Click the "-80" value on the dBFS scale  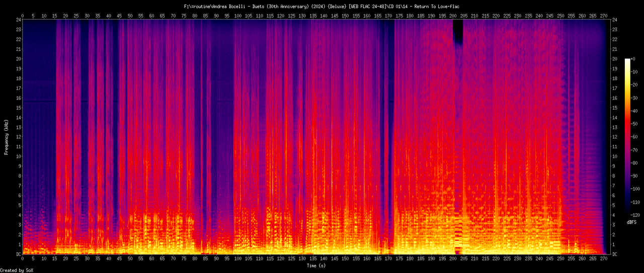coord(634,163)
